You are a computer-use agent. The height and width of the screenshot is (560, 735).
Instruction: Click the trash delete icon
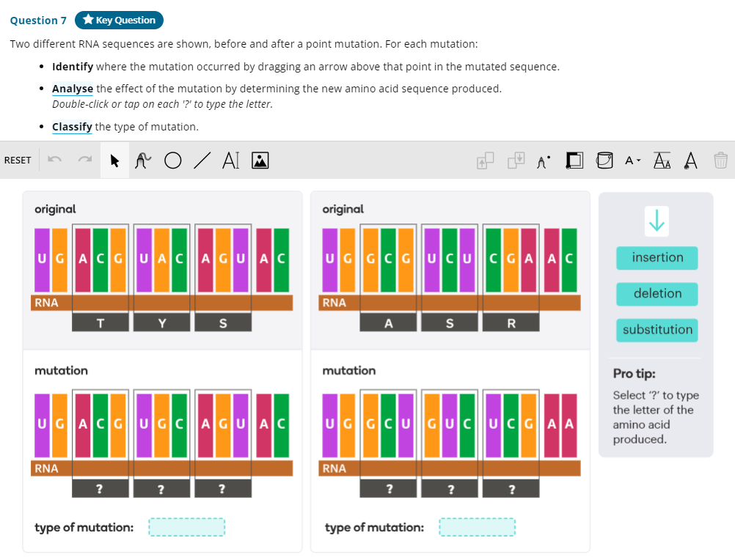coord(720,160)
